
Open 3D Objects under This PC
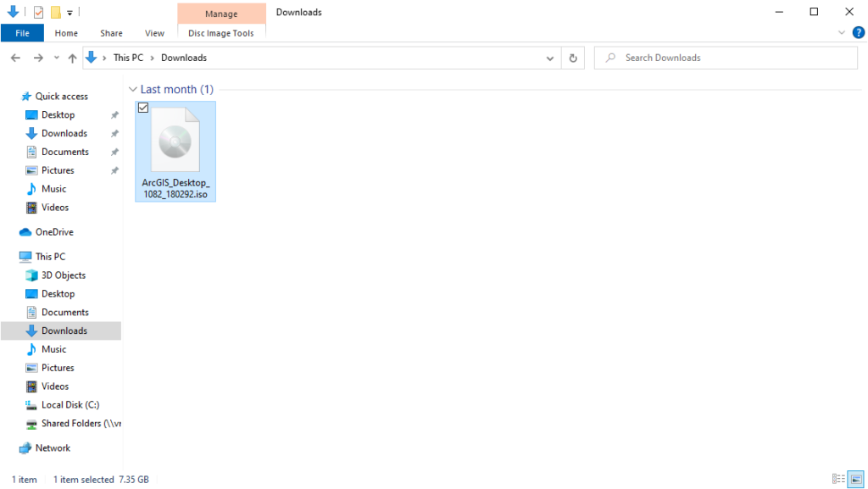tap(63, 275)
